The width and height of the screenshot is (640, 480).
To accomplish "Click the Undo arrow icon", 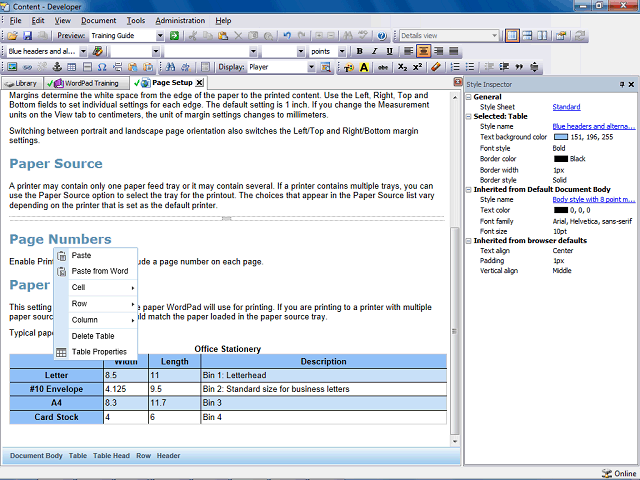I will (287, 36).
